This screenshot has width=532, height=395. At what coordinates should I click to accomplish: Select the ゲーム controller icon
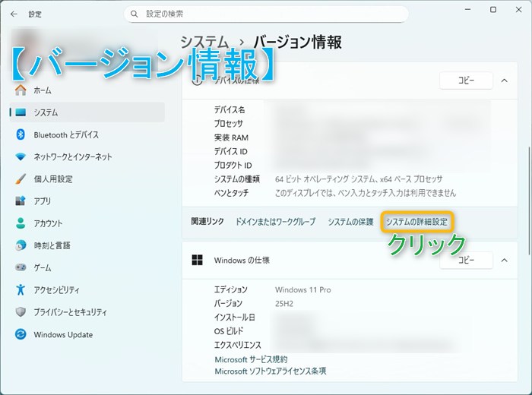coord(21,268)
